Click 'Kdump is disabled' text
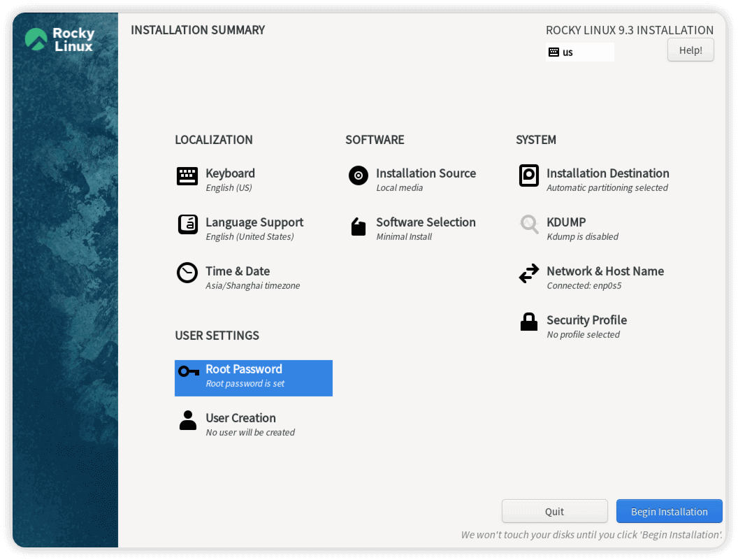Viewport: 738px width, 560px height. 582,236
